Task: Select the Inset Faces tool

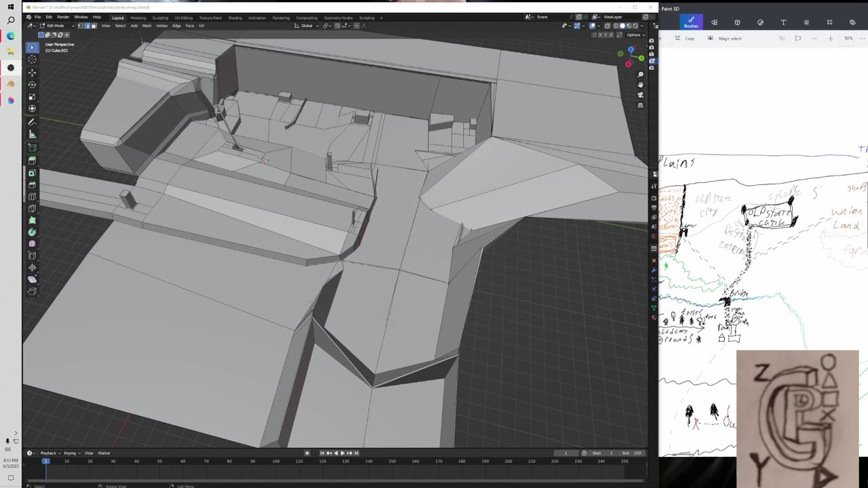Action: tap(32, 173)
